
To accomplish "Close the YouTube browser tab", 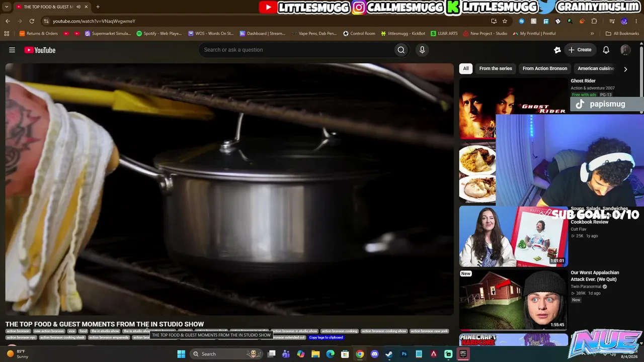I will [x=86, y=7].
